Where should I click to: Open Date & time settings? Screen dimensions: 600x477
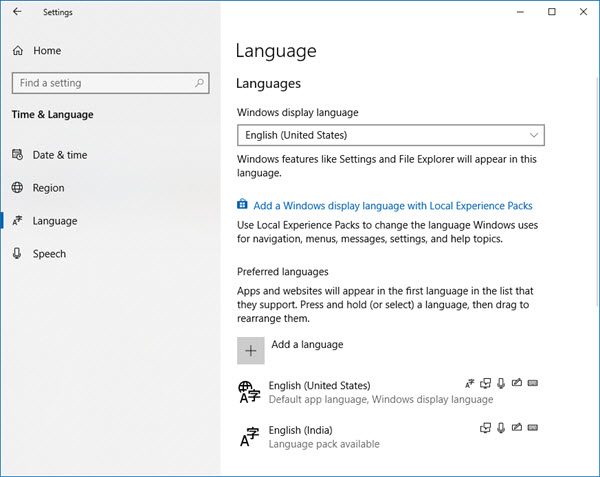pos(59,155)
